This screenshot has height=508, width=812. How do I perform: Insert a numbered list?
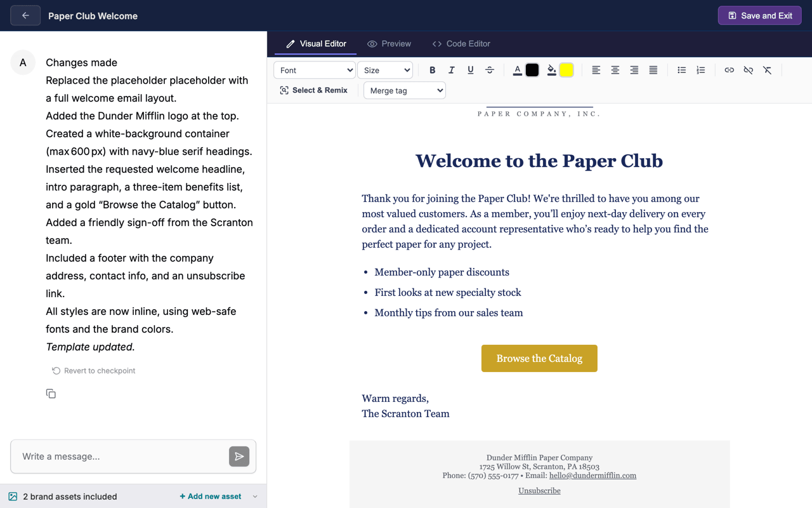click(x=700, y=70)
